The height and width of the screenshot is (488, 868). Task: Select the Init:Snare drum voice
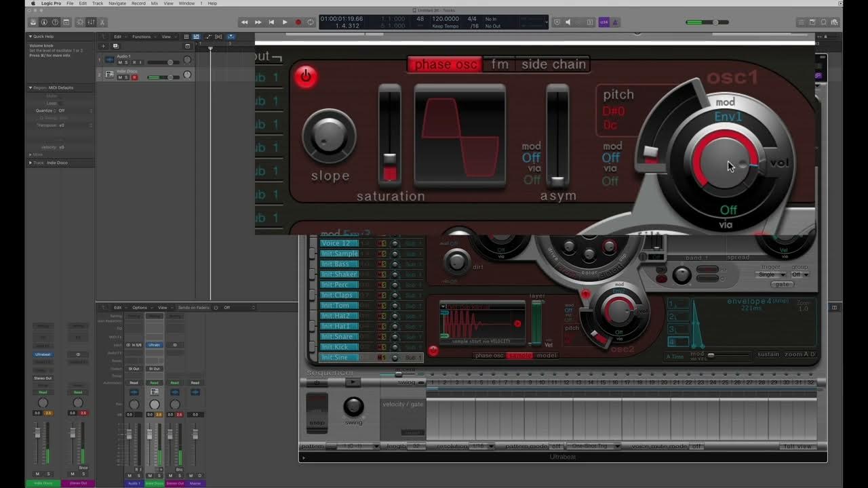point(340,336)
